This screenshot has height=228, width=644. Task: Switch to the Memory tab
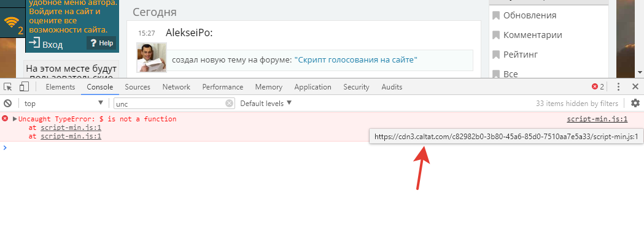click(269, 87)
